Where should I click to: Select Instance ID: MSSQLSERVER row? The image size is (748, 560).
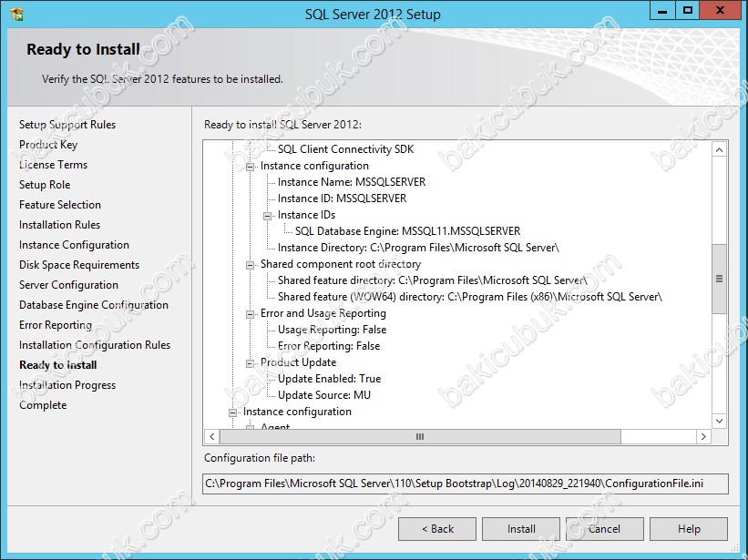click(x=342, y=199)
